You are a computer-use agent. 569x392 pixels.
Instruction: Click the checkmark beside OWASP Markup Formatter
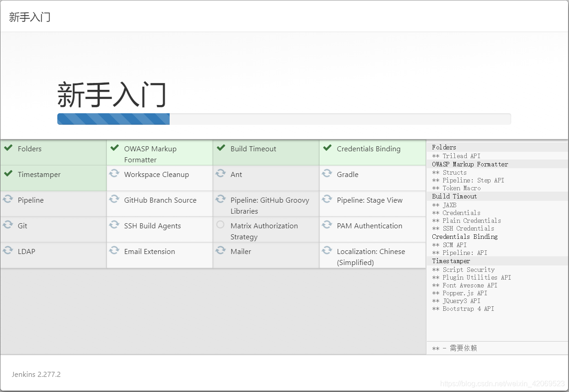(x=114, y=148)
